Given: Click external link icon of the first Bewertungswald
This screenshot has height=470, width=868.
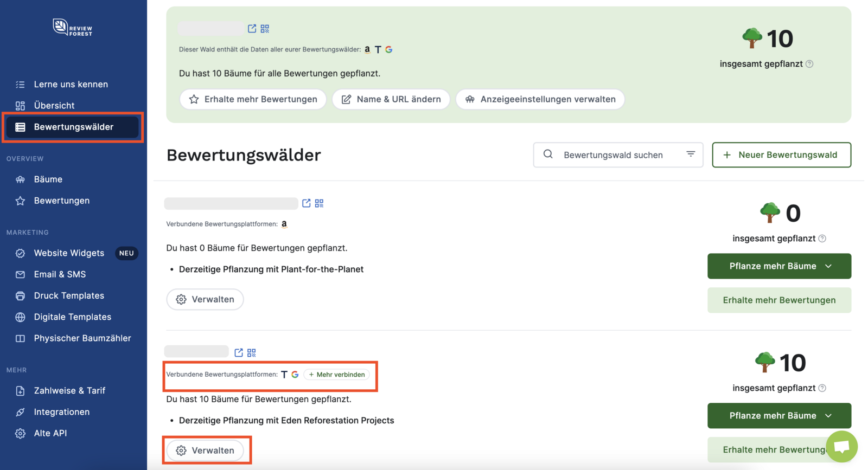Looking at the screenshot, I should (x=307, y=203).
